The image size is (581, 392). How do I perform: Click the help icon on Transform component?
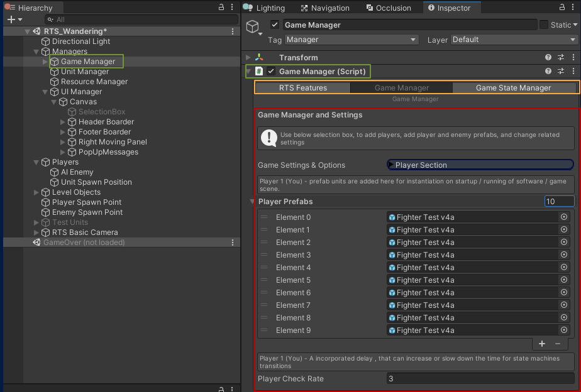(x=548, y=57)
